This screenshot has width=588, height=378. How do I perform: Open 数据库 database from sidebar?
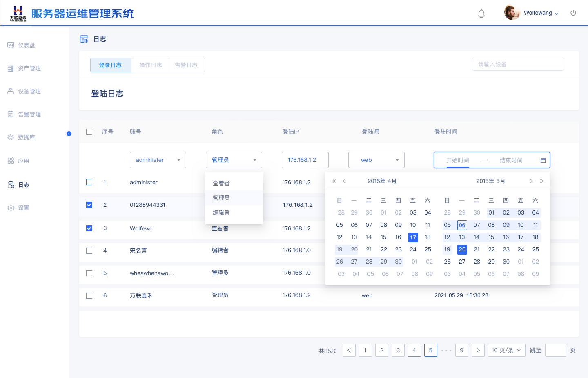(26, 137)
